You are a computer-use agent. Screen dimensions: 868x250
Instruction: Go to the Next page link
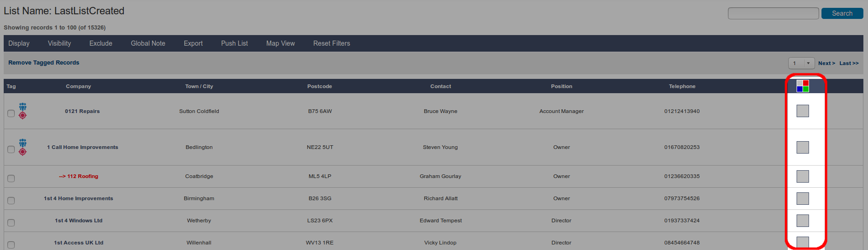tap(827, 63)
